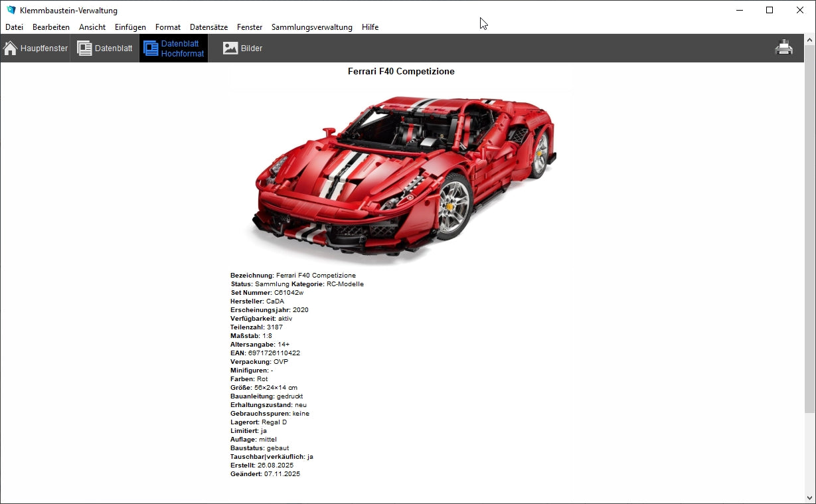
Task: Click the Klemmbaustein-Verwaltung app icon in title bar
Action: pyautogui.click(x=11, y=10)
